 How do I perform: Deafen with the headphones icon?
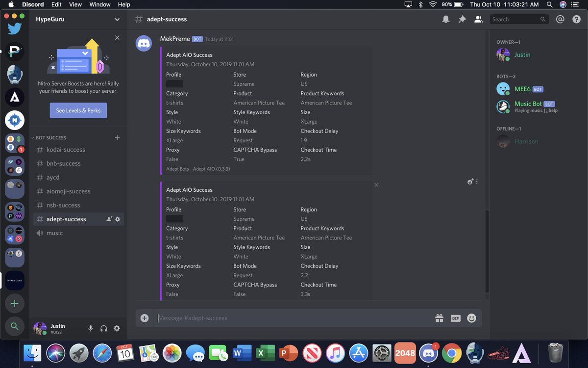pyautogui.click(x=103, y=329)
